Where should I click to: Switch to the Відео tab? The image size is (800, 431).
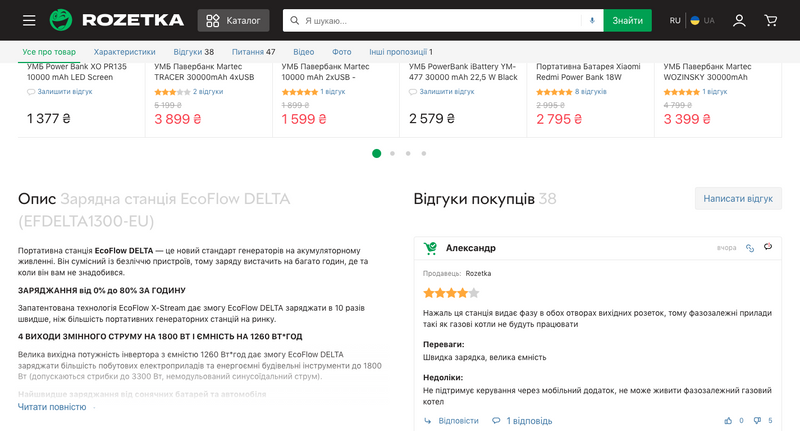[x=304, y=52]
